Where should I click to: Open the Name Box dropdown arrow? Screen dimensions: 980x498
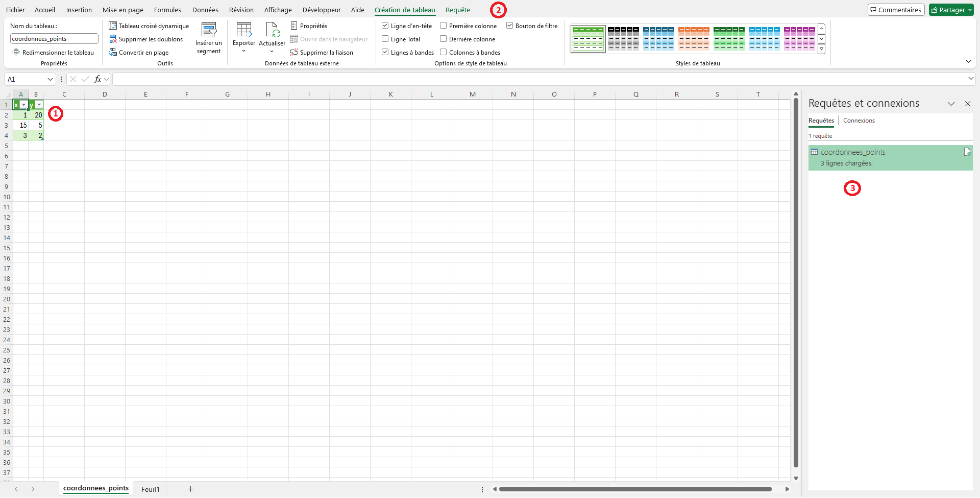point(50,79)
